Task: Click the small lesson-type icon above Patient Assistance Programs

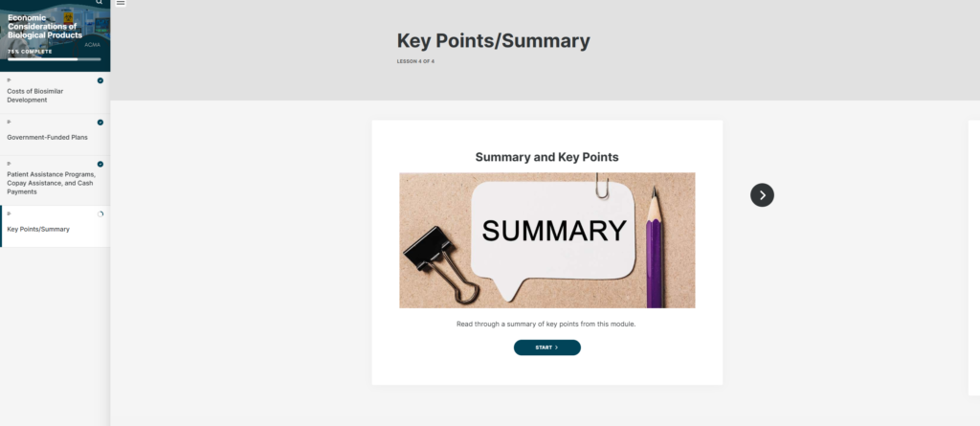Action: [10, 164]
